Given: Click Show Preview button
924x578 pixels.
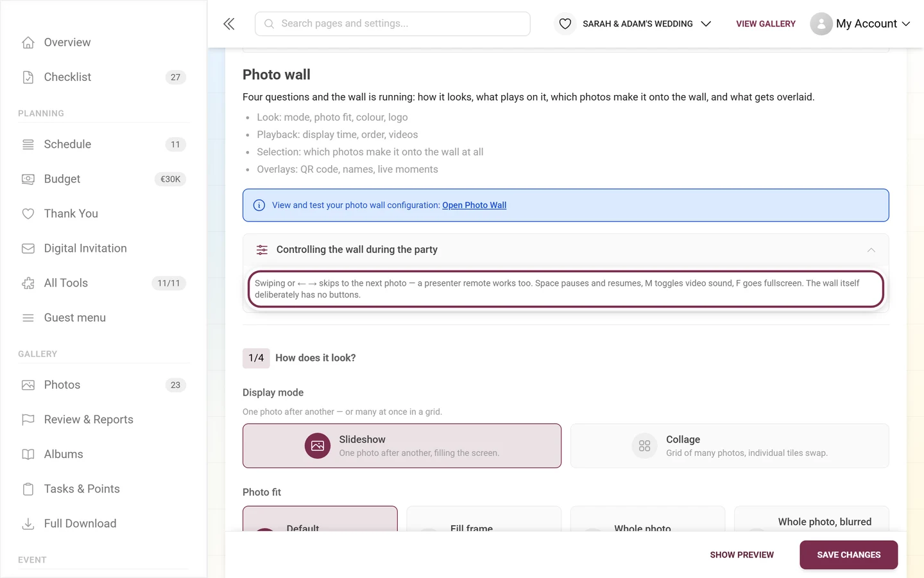Looking at the screenshot, I should pos(742,555).
